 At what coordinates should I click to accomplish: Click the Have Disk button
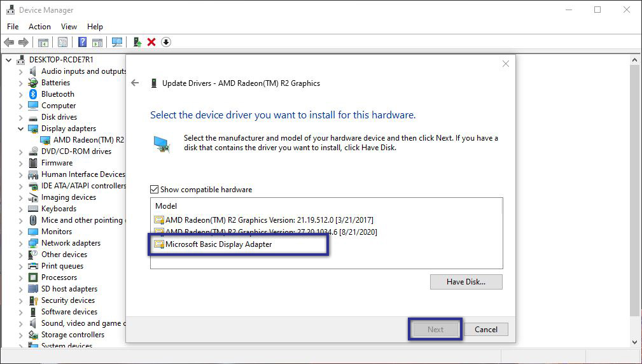click(x=466, y=281)
